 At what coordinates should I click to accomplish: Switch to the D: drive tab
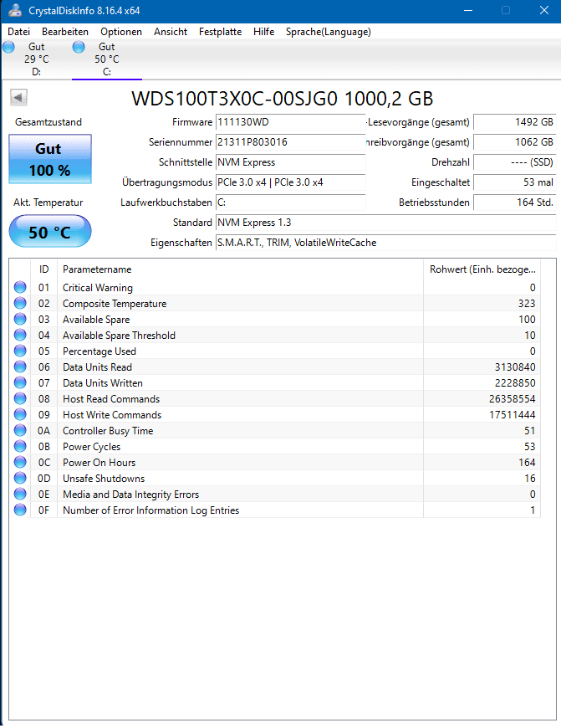click(x=36, y=59)
